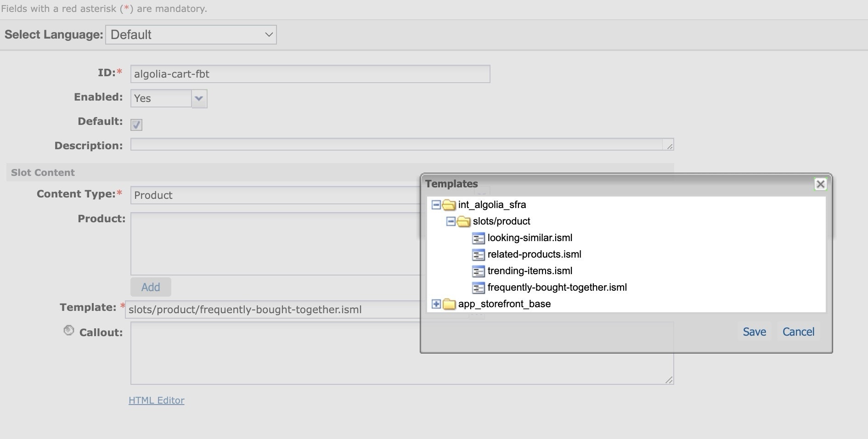This screenshot has width=868, height=439.
Task: Uncheck the Default checkbox
Action: click(136, 124)
